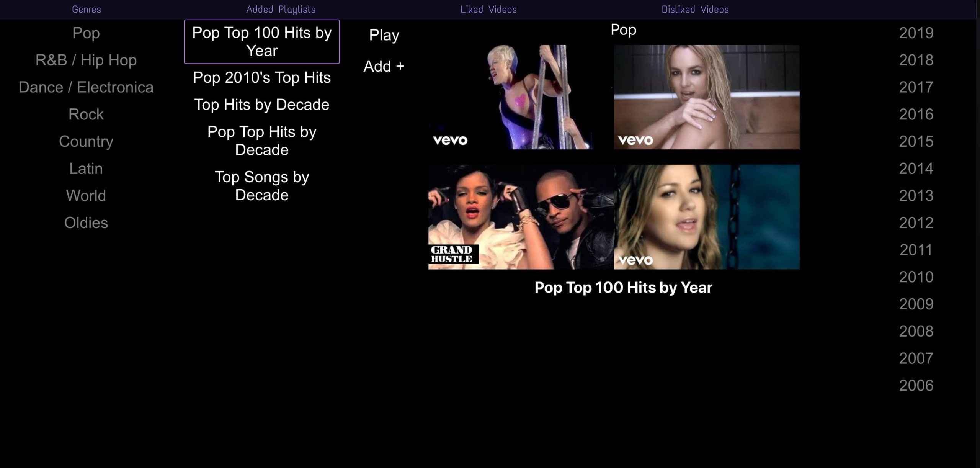Image resolution: width=980 pixels, height=468 pixels.
Task: Select year 2007
Action: [916, 358]
